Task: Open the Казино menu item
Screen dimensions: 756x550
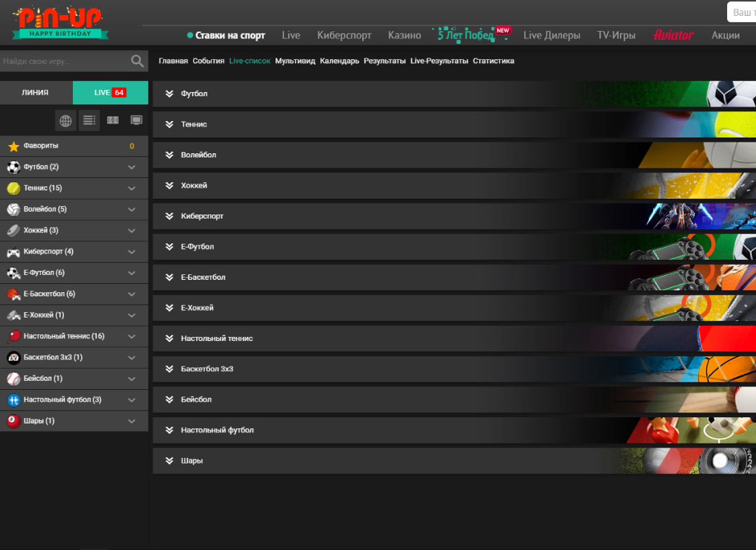Action: (404, 35)
